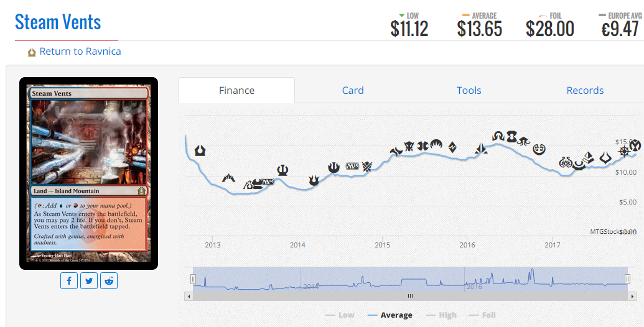644x327 pixels.
Task: Click the Eldritch Moon tentacle set symbol
Action: pyautogui.click(x=523, y=141)
